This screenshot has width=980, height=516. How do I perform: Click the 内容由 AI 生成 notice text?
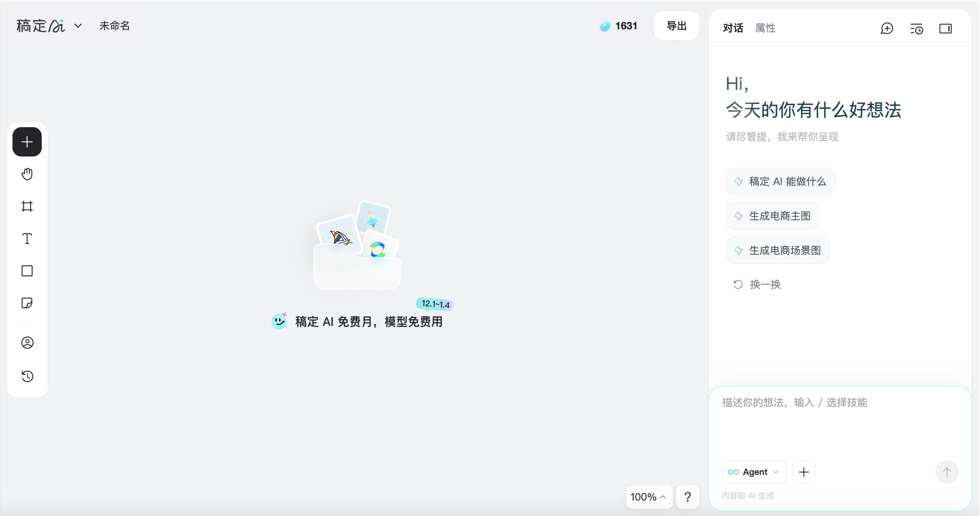click(747, 495)
